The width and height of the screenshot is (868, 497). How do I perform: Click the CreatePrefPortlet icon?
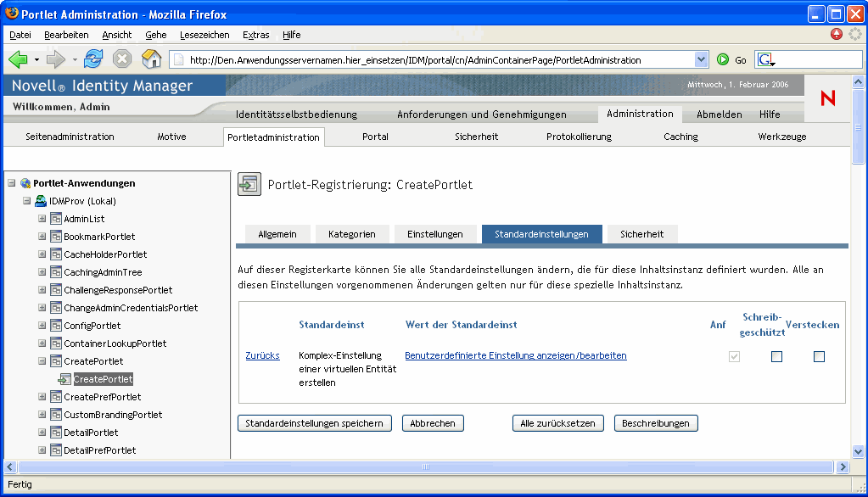55,397
